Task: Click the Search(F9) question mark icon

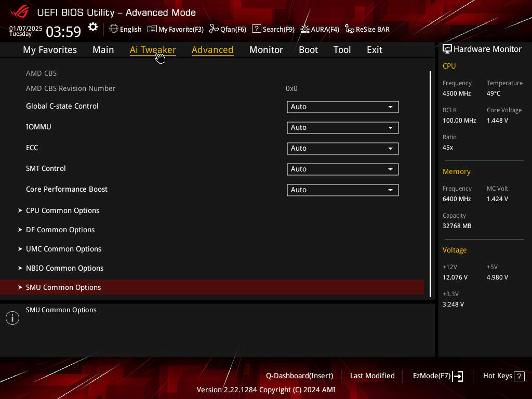Action: tap(257, 29)
